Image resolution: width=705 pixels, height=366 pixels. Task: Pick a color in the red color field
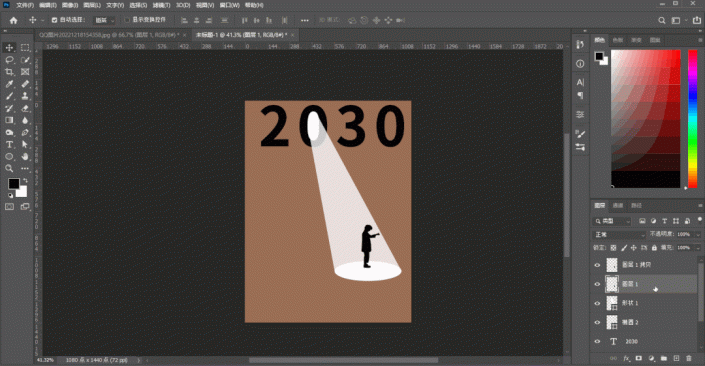pyautogui.click(x=645, y=119)
